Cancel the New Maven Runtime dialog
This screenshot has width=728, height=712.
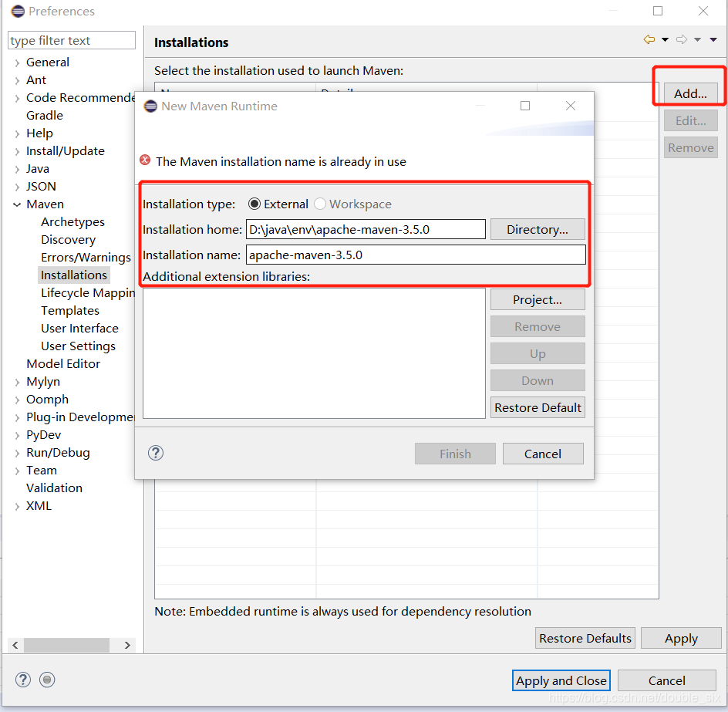point(543,454)
